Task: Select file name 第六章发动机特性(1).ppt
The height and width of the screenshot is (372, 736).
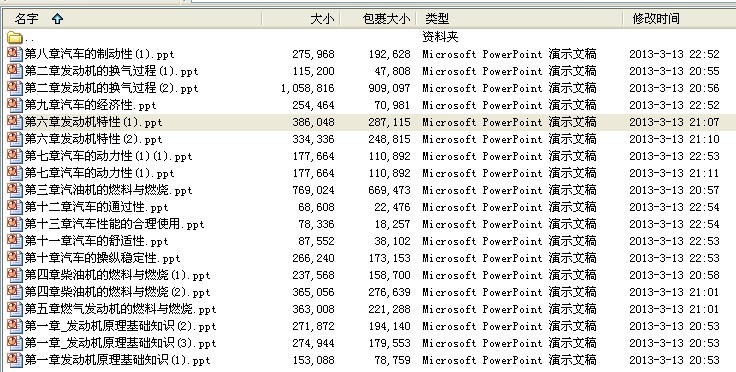Action: pyautogui.click(x=93, y=122)
